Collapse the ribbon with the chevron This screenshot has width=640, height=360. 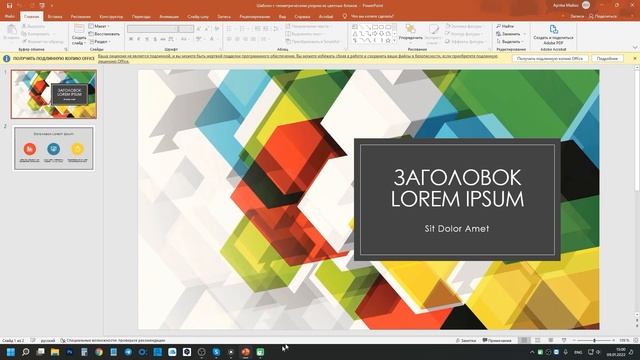[635, 48]
